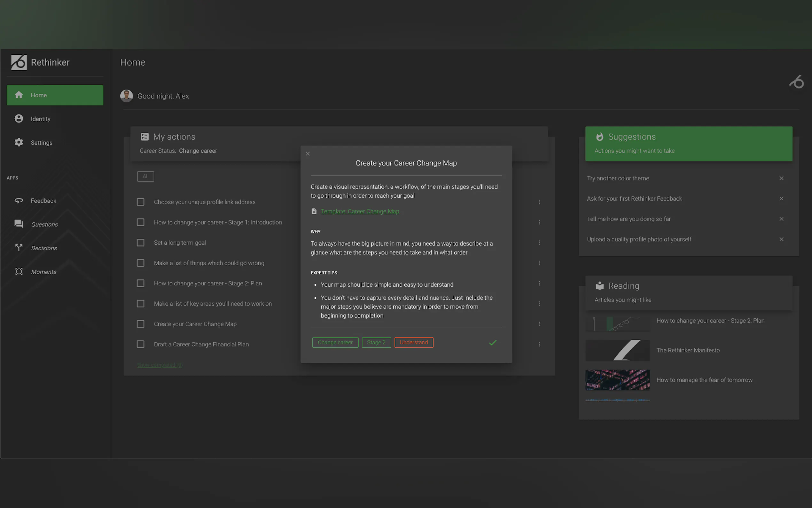Close the Career Change Map dialog
The height and width of the screenshot is (508, 812).
click(308, 154)
